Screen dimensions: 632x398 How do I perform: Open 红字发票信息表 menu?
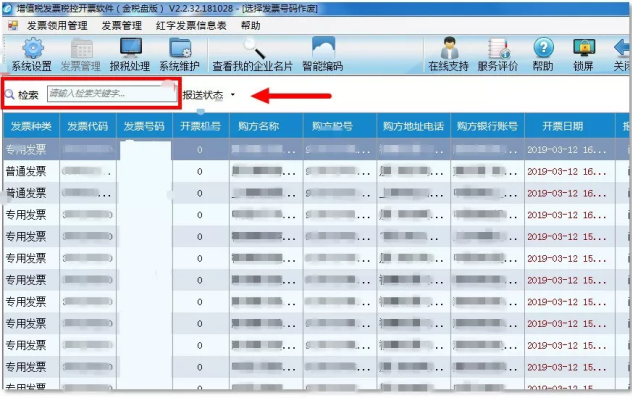[x=191, y=26]
